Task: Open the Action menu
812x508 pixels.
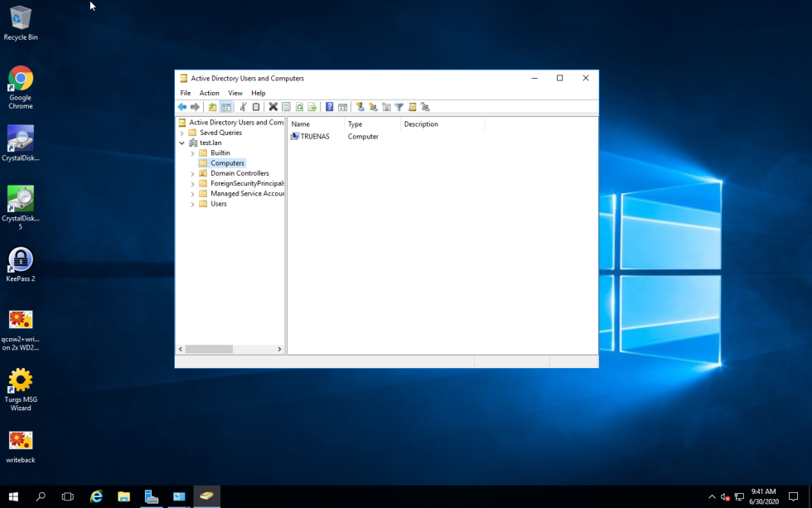Action: click(x=209, y=93)
